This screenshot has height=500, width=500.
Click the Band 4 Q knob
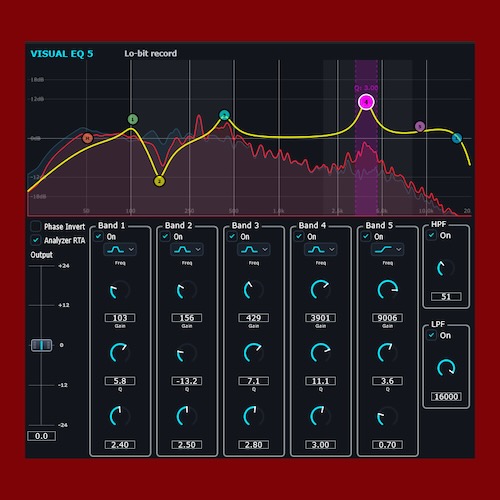[321, 416]
